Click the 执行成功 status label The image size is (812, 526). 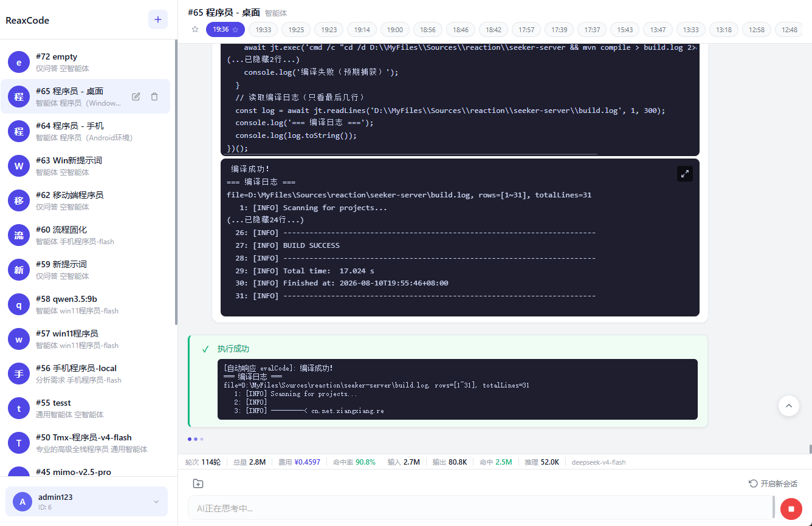point(233,349)
